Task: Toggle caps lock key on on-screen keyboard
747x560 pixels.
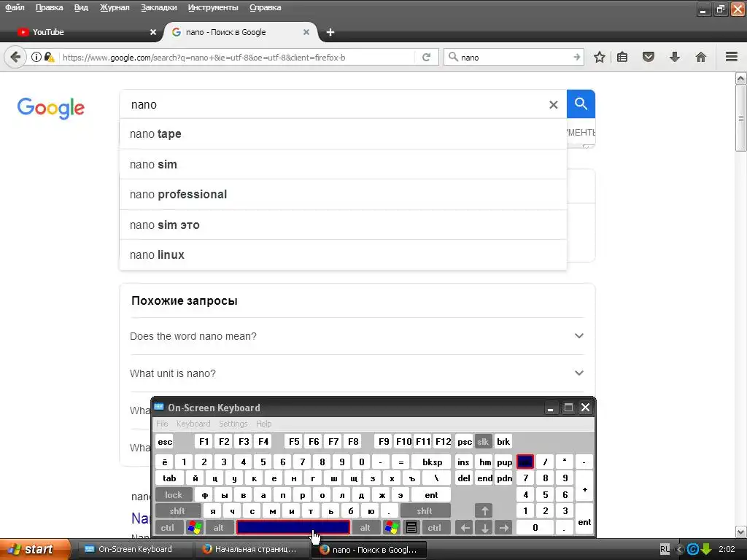Action: click(174, 495)
